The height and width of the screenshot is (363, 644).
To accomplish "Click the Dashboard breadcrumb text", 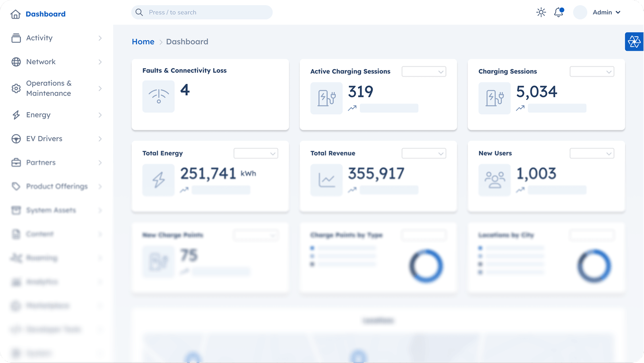I will pos(187,42).
